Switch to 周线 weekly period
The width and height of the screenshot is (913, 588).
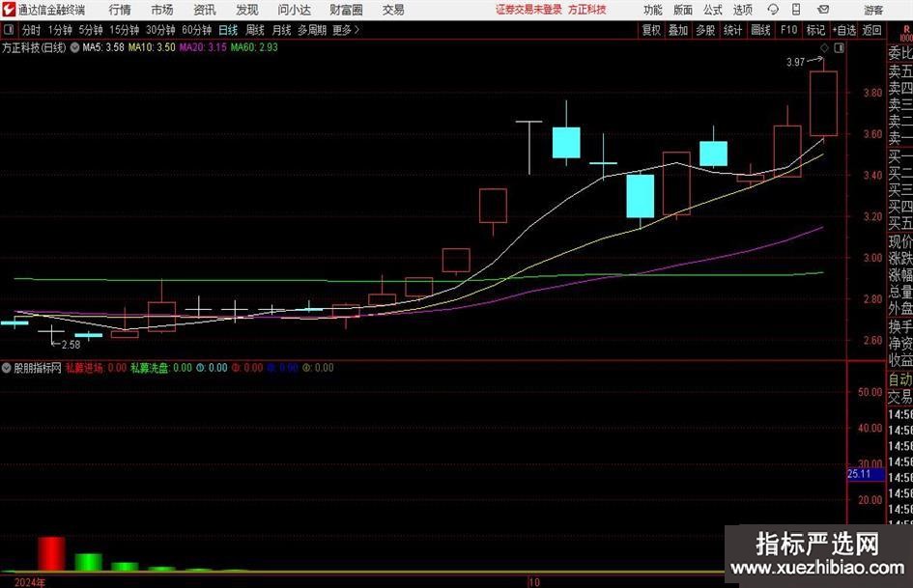coord(255,30)
